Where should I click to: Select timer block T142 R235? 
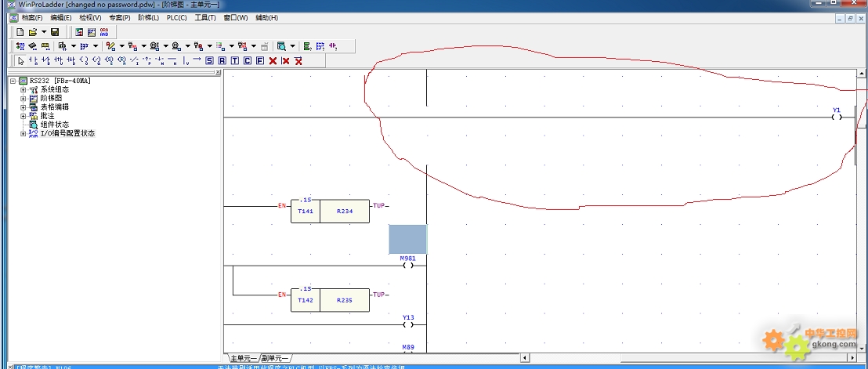330,300
